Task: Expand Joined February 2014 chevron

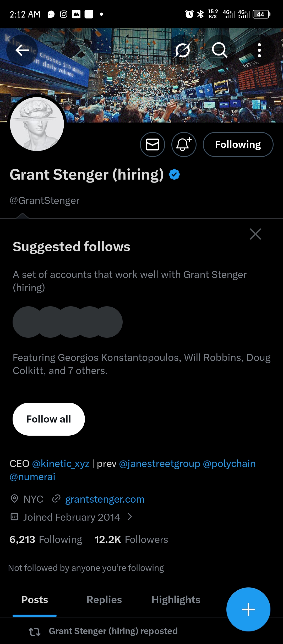Action: tap(130, 517)
